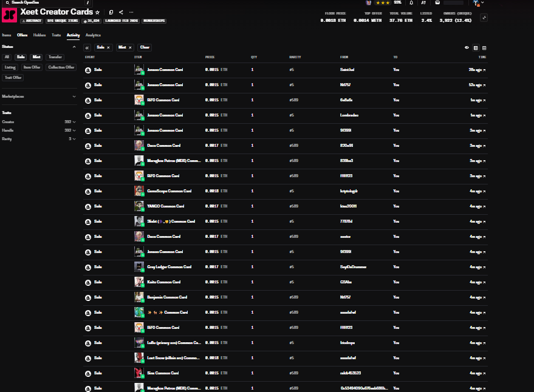Open seller SayDaDrummer's profile

point(353,267)
